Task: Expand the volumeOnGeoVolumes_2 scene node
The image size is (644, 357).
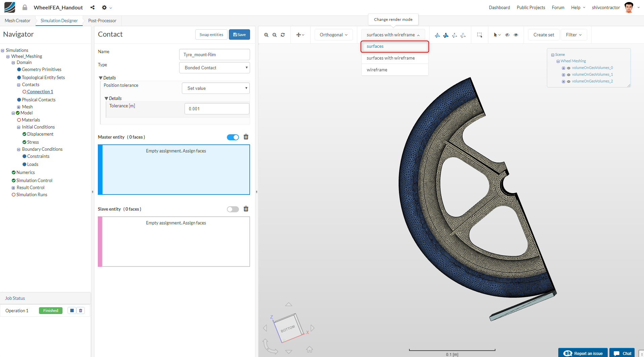Action: [563, 81]
